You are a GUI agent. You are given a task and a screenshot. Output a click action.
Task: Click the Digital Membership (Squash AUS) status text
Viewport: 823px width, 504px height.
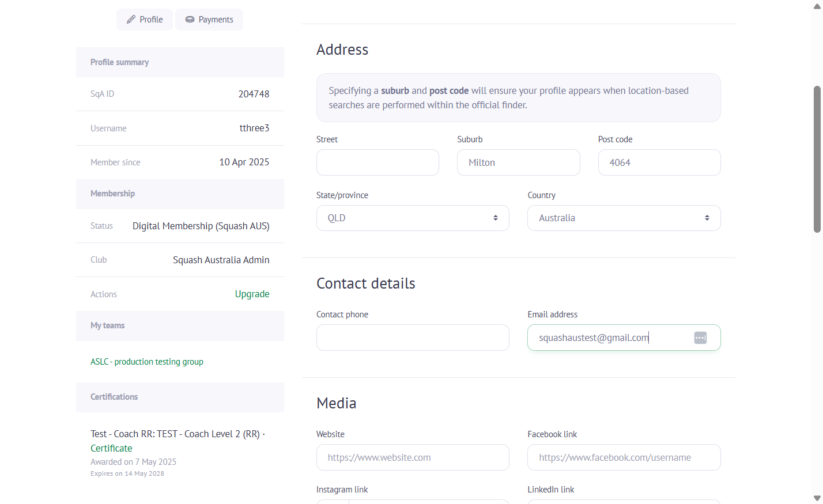pyautogui.click(x=201, y=226)
